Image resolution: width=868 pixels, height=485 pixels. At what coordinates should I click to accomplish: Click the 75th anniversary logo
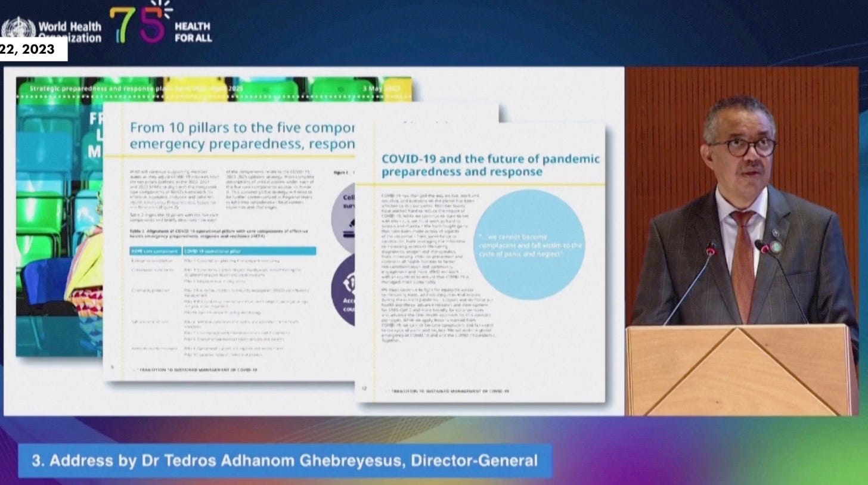click(x=141, y=23)
